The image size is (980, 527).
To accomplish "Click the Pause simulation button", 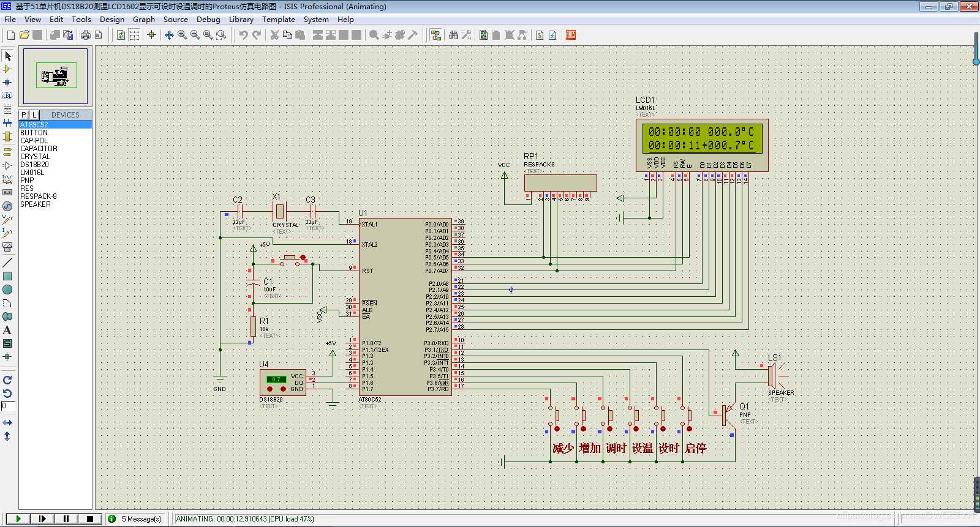I will coord(66,518).
